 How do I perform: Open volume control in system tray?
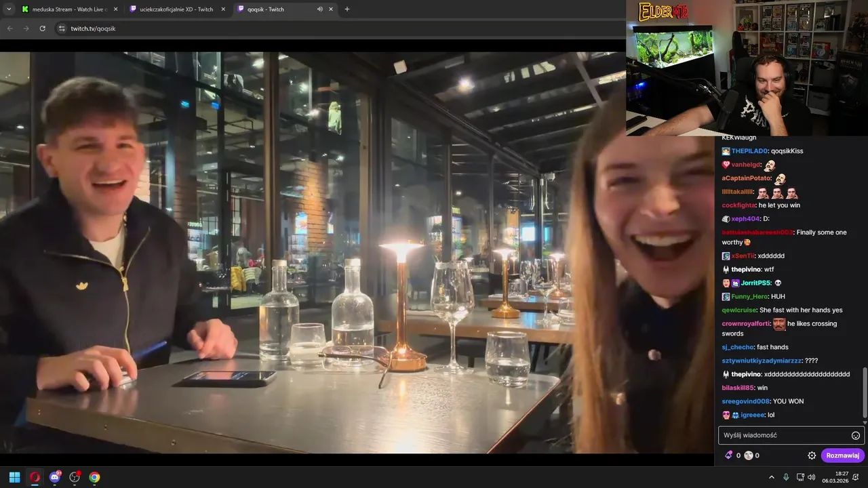tap(812, 477)
